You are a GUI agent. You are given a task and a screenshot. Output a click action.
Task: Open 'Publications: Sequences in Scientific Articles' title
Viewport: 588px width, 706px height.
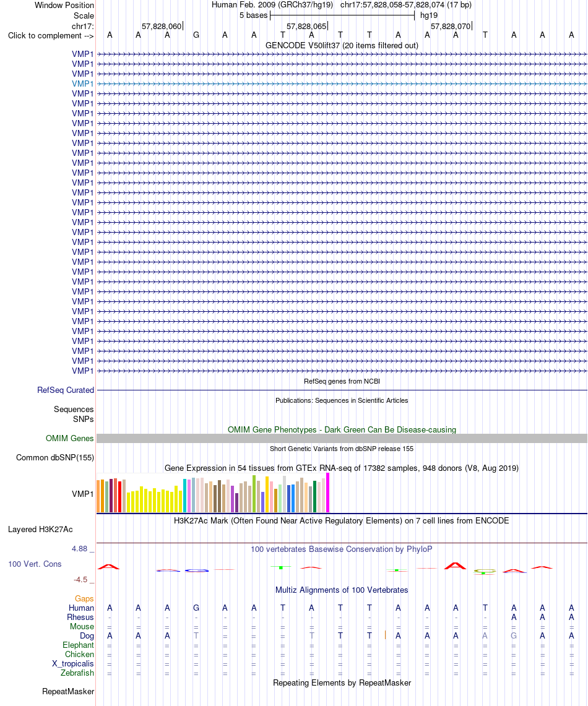(x=342, y=401)
